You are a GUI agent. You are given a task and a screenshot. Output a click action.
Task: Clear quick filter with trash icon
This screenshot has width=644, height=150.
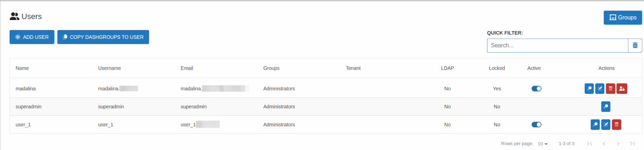pos(635,45)
